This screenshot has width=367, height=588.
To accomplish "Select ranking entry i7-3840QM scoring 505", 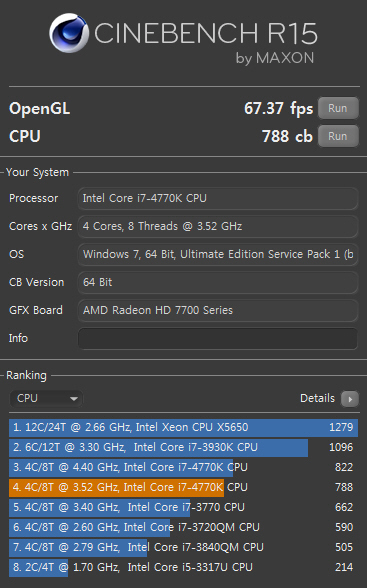I will (x=183, y=548).
